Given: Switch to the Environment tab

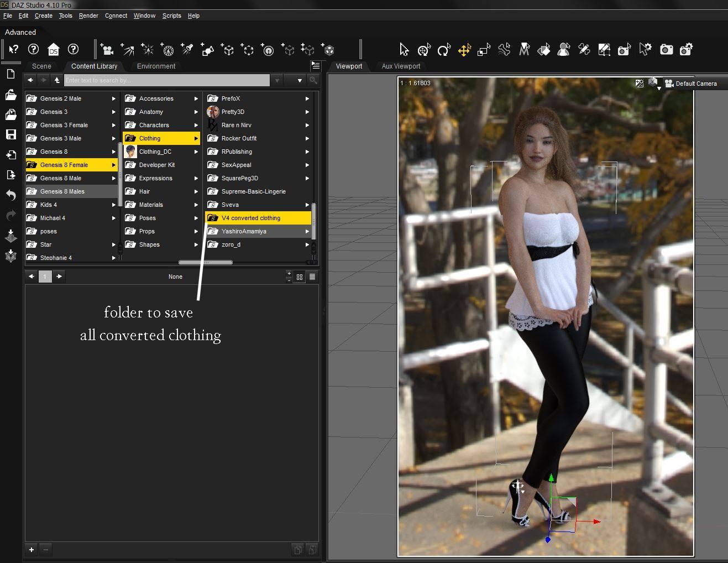Looking at the screenshot, I should (x=156, y=66).
